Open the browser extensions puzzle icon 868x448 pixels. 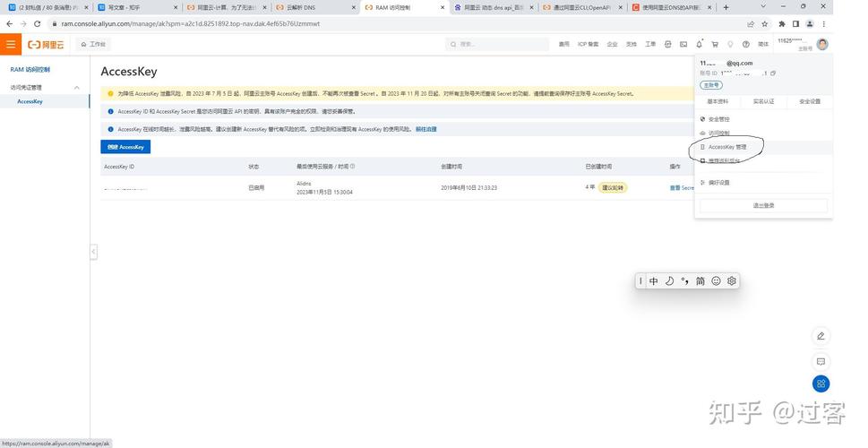[782, 24]
